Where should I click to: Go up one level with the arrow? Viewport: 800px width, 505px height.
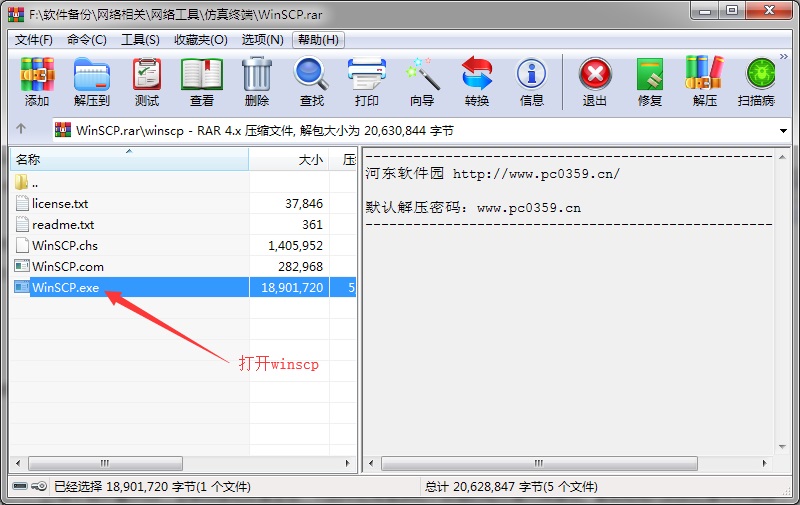(x=21, y=129)
